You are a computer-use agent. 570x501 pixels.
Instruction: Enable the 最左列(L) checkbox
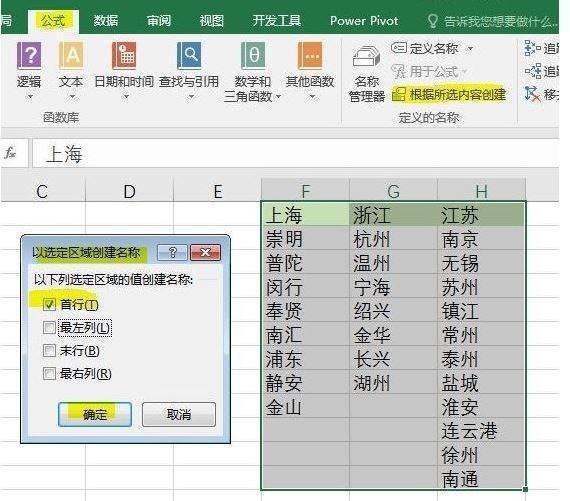pyautogui.click(x=49, y=328)
